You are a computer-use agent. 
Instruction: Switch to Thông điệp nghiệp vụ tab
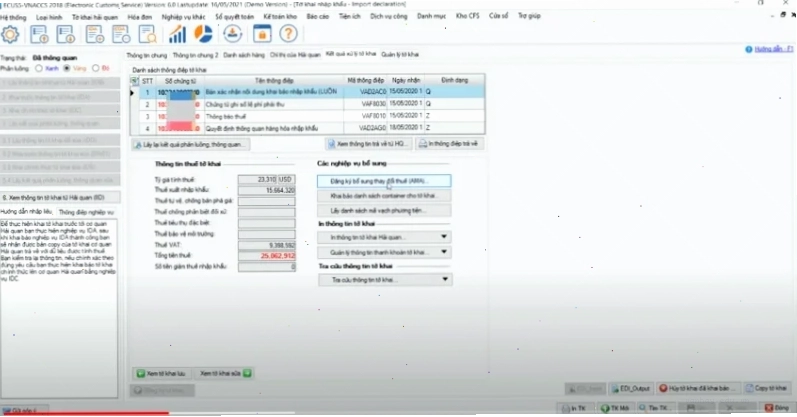pos(86,212)
